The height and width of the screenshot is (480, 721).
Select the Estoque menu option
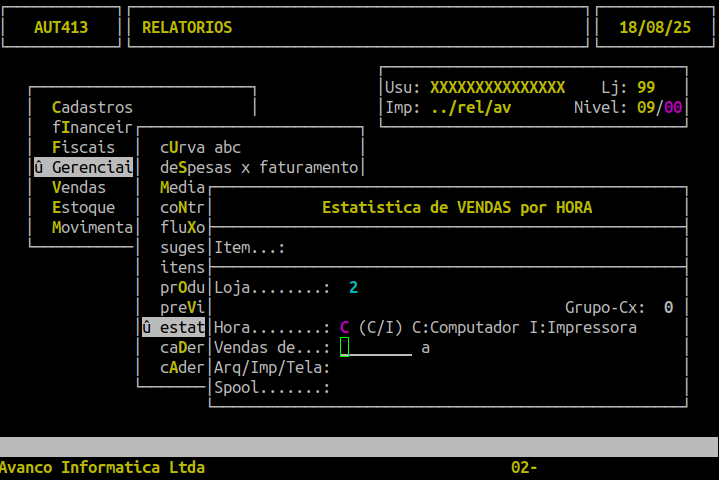pyautogui.click(x=83, y=207)
